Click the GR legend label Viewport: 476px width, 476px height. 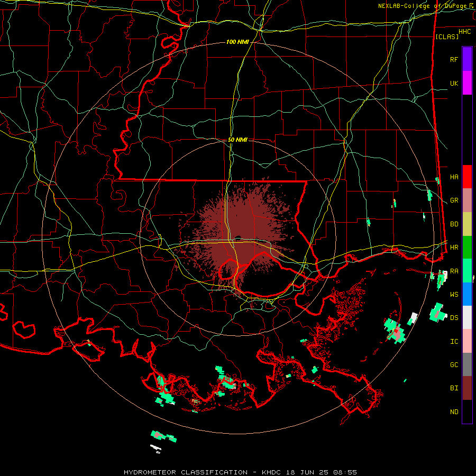coord(454,200)
